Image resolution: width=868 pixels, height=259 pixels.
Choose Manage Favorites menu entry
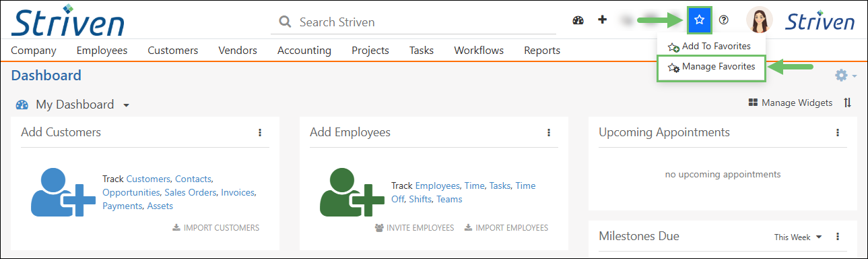pyautogui.click(x=711, y=67)
